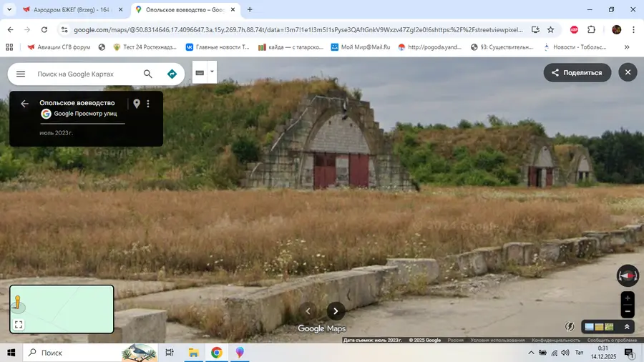Zoom in with the plus button
Screen dimensions: 644x362
pos(628,298)
